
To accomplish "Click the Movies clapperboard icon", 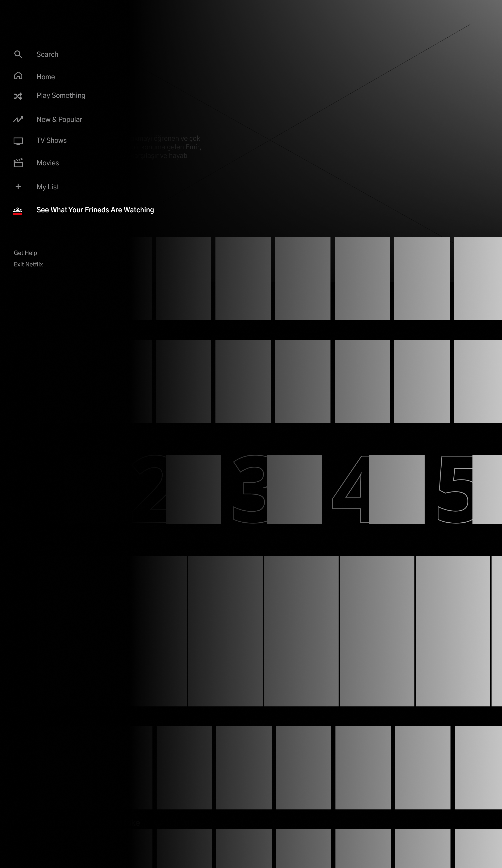I will 18,163.
